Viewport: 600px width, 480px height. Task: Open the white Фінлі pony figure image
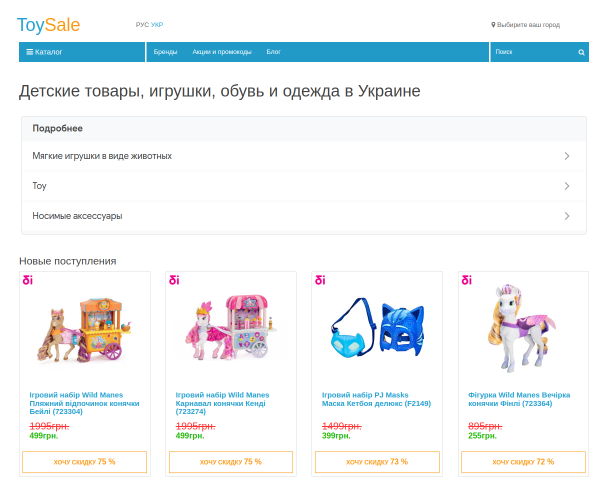tap(523, 328)
